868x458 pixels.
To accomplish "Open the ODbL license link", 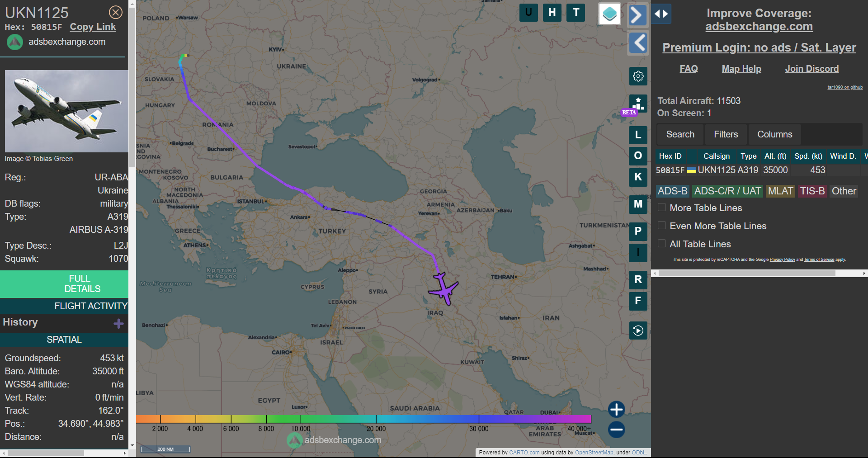I will (x=639, y=453).
